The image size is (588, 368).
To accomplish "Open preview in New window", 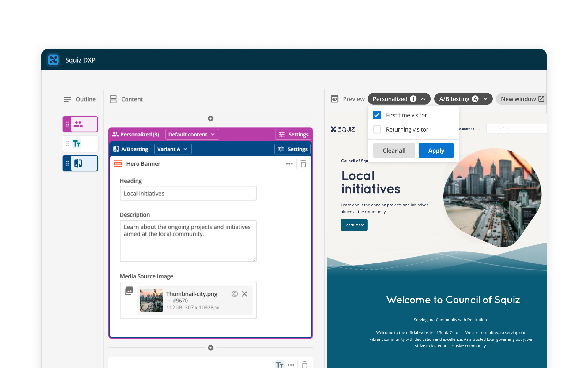I will pyautogui.click(x=522, y=99).
